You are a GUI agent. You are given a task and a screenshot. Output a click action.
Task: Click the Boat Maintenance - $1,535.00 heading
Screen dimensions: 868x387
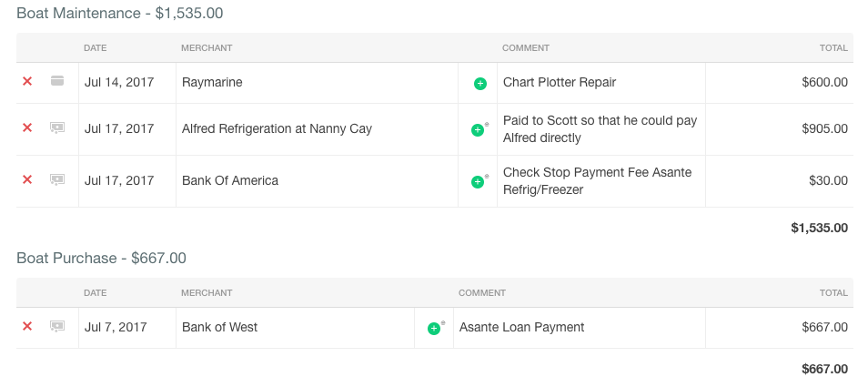pos(119,14)
